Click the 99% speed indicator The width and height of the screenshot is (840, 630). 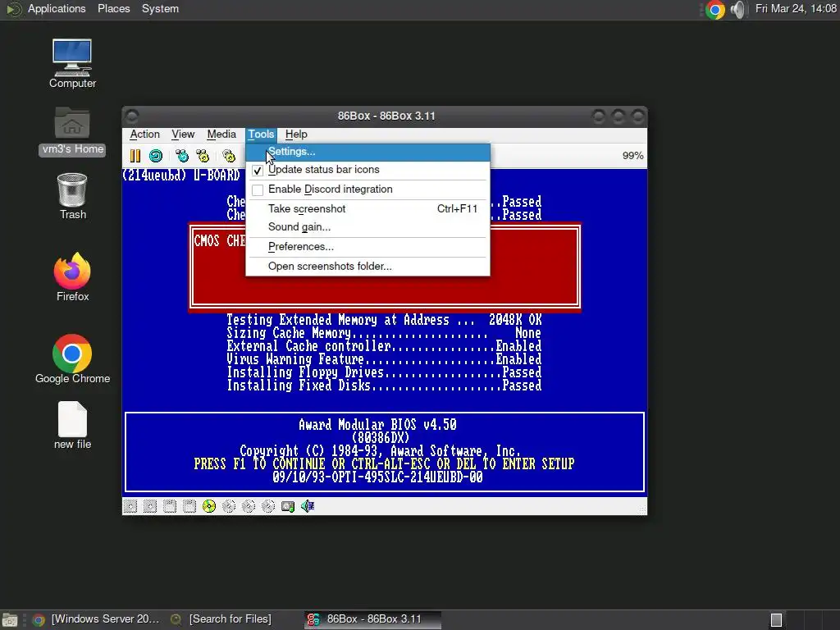pyautogui.click(x=632, y=156)
